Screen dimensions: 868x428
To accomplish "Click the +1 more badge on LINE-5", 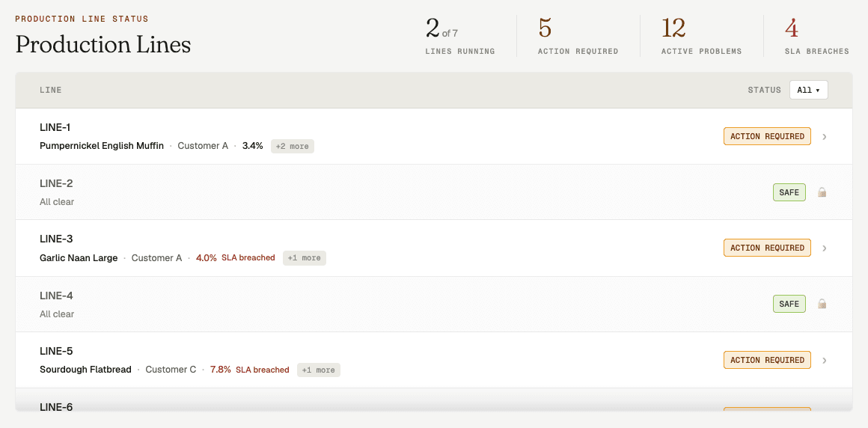I will point(319,370).
